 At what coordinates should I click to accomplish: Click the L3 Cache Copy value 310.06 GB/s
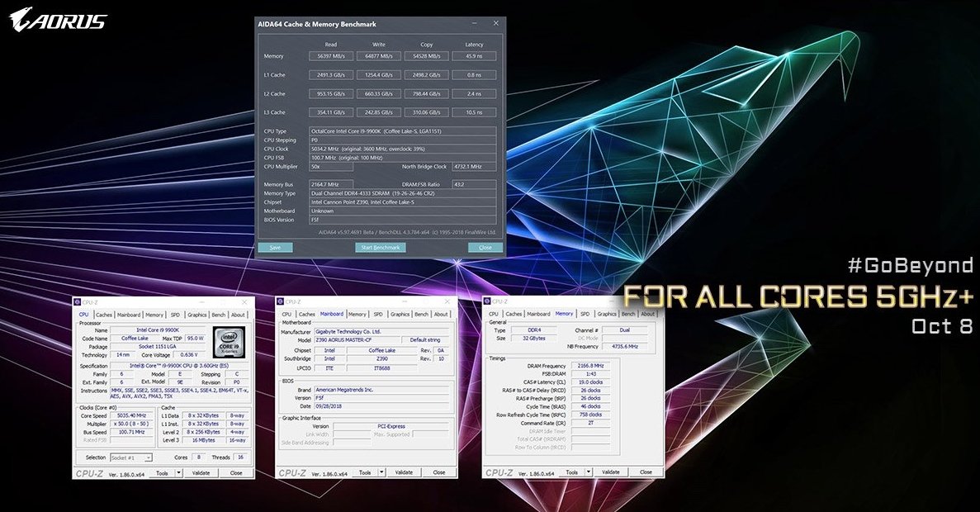pos(426,112)
